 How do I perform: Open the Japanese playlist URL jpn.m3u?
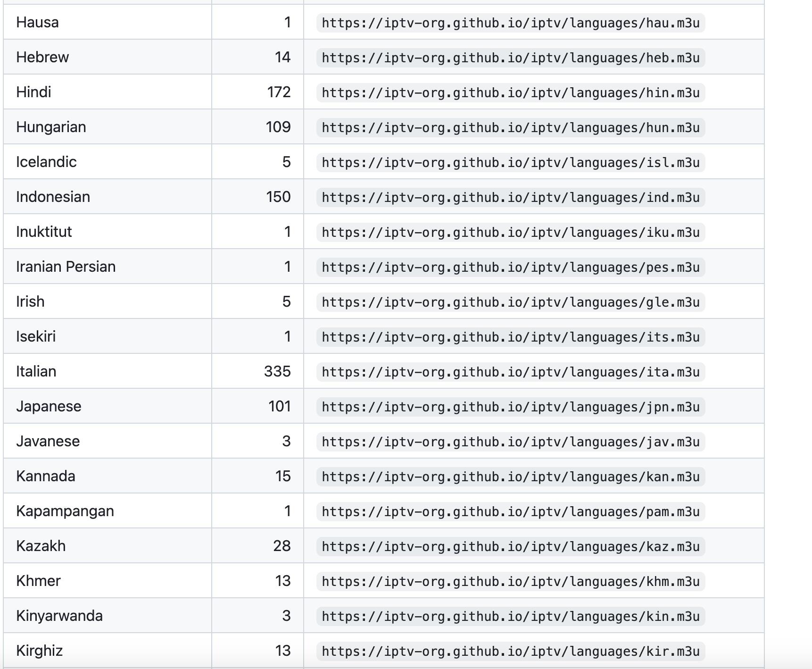[x=511, y=407]
